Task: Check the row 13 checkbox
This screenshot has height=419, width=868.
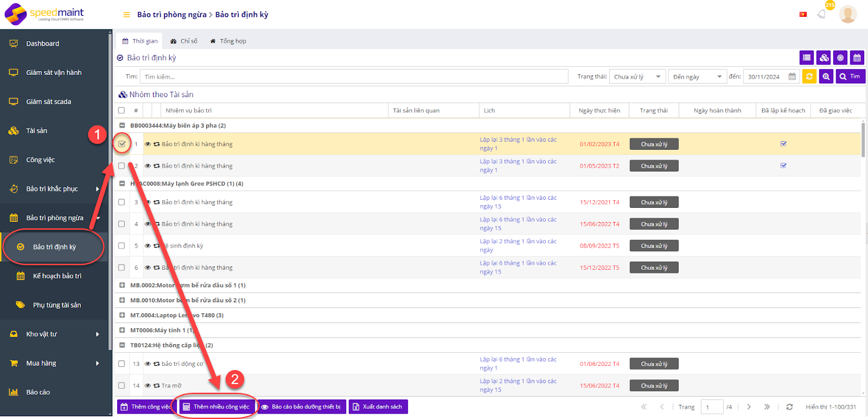Action: [122, 364]
